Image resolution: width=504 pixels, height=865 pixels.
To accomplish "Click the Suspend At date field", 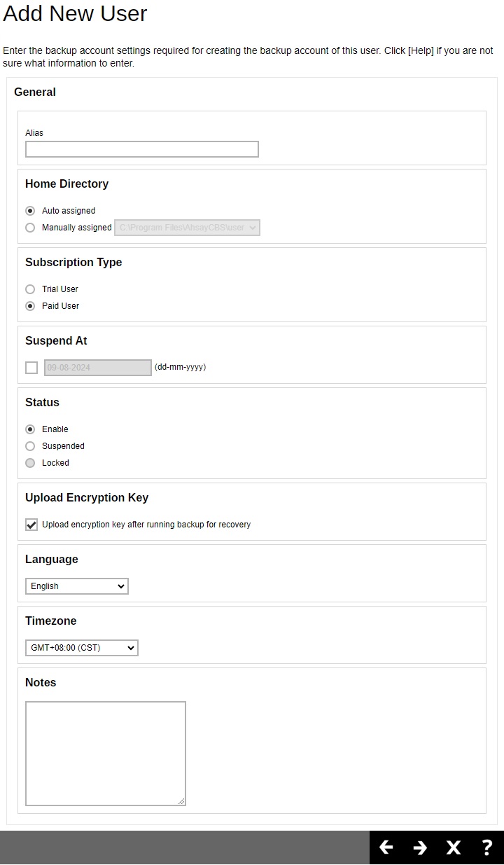I will (x=98, y=368).
